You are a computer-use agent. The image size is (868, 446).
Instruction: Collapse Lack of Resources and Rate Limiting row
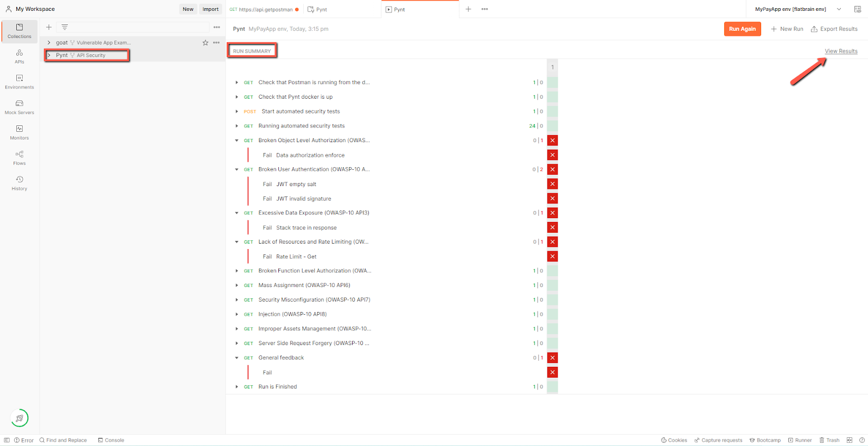point(237,242)
